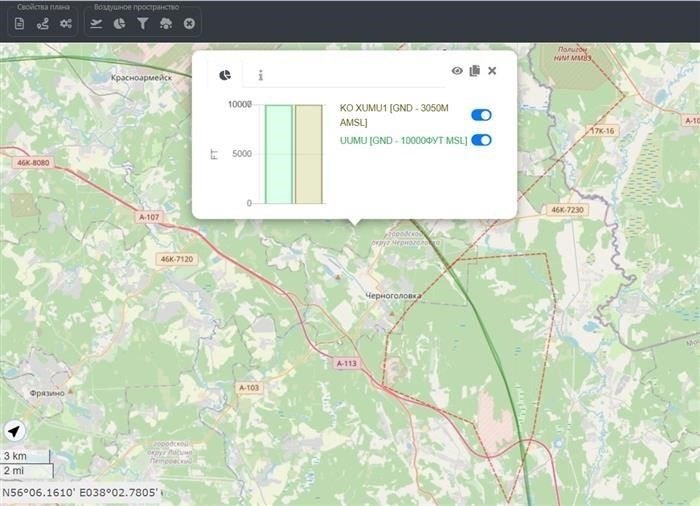The width and height of the screenshot is (700, 506).
Task: Click the cloud weather download icon
Action: (166, 24)
